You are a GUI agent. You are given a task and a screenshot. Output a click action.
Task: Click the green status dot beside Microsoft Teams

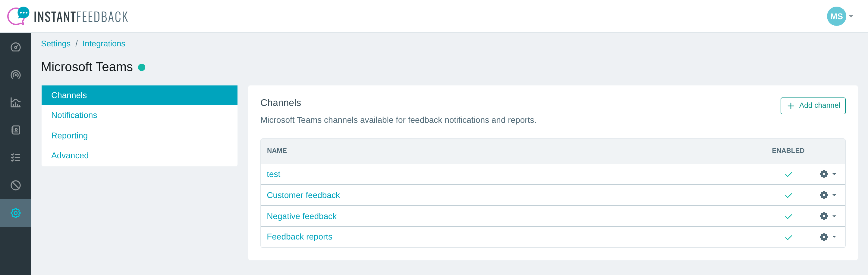click(x=142, y=67)
